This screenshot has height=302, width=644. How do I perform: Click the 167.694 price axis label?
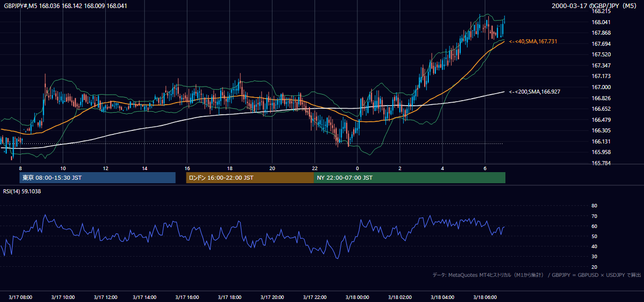tap(601, 44)
